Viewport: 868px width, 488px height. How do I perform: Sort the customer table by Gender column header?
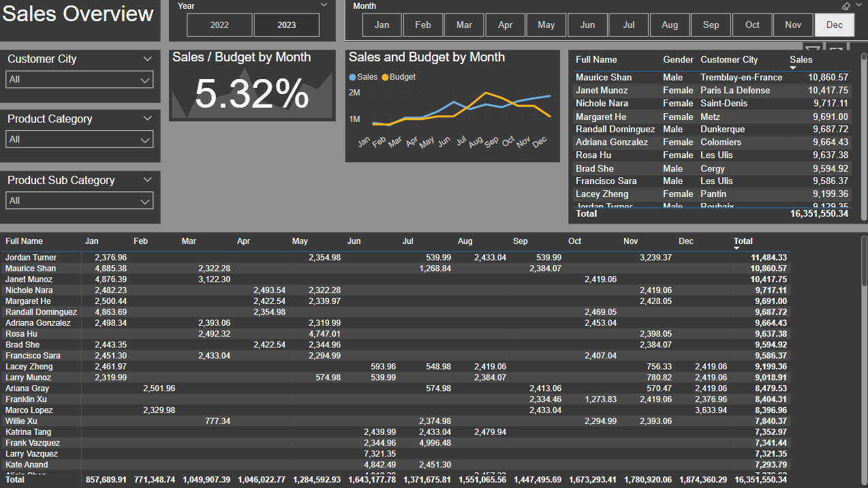pos(677,60)
